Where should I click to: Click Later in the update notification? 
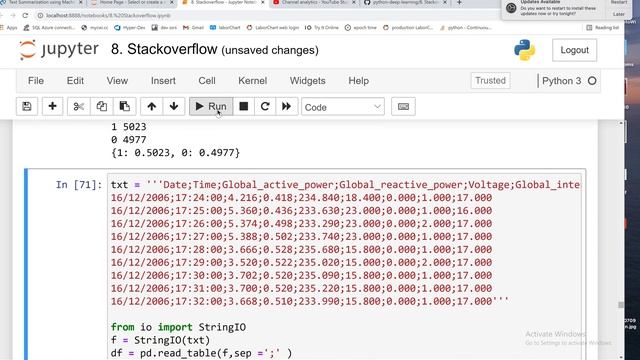618,14
